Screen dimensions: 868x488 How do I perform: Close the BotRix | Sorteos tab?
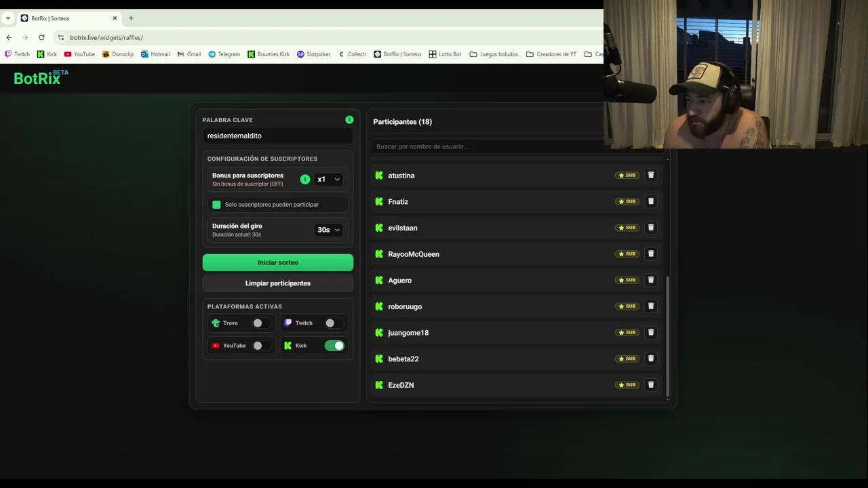coord(115,18)
